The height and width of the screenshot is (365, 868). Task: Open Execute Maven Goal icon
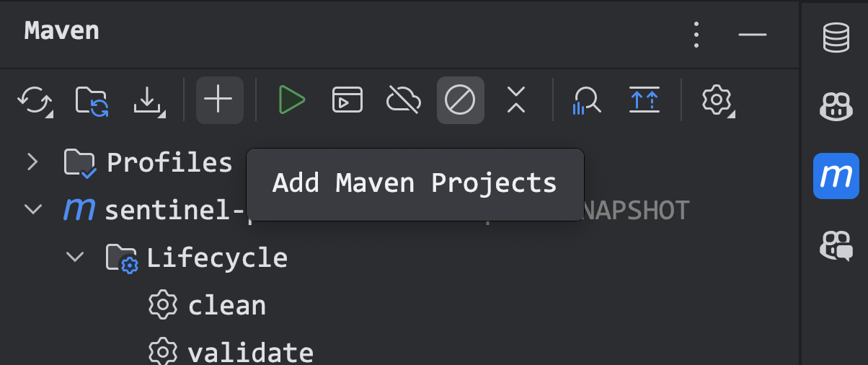[347, 100]
